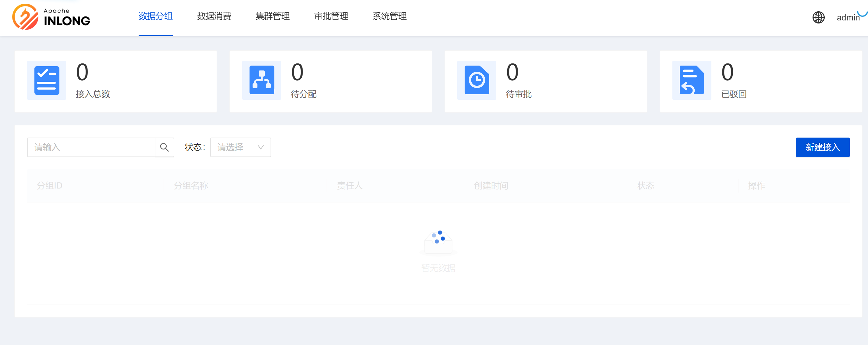Screen dimensions: 868x345
Task: Go to 集群管理 cluster management
Action: [272, 16]
